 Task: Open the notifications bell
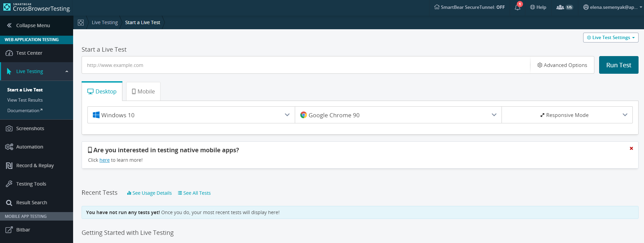click(x=518, y=7)
